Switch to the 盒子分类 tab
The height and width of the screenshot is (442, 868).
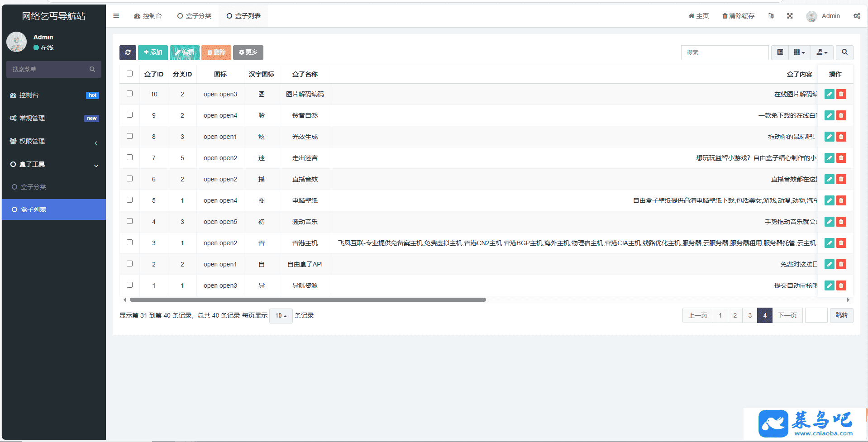pos(194,16)
